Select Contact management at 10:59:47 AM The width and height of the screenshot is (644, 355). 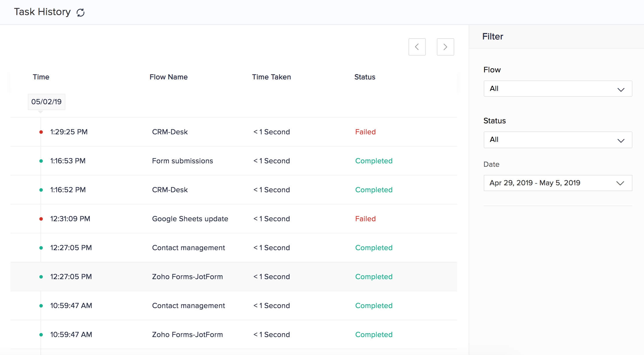pyautogui.click(x=188, y=305)
